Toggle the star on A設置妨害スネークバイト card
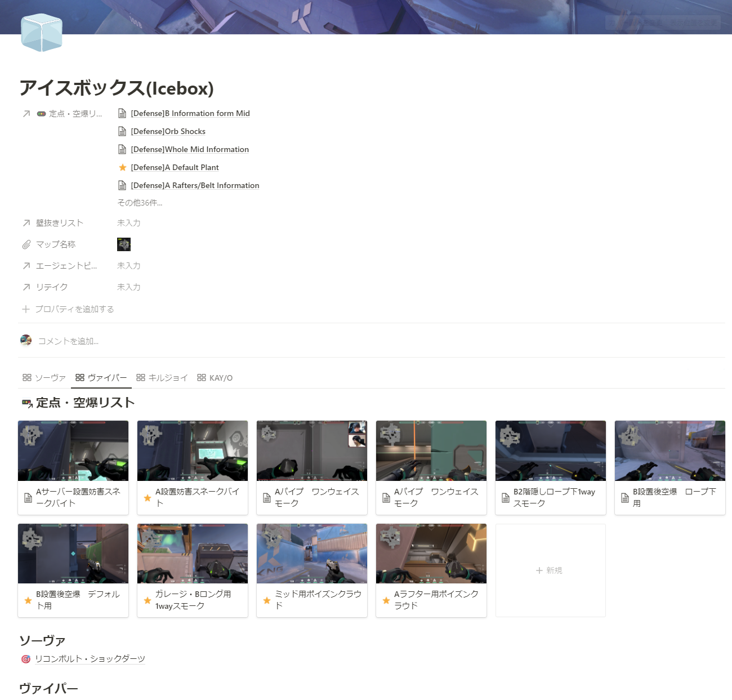Viewport: 732px width, 700px height. click(147, 497)
